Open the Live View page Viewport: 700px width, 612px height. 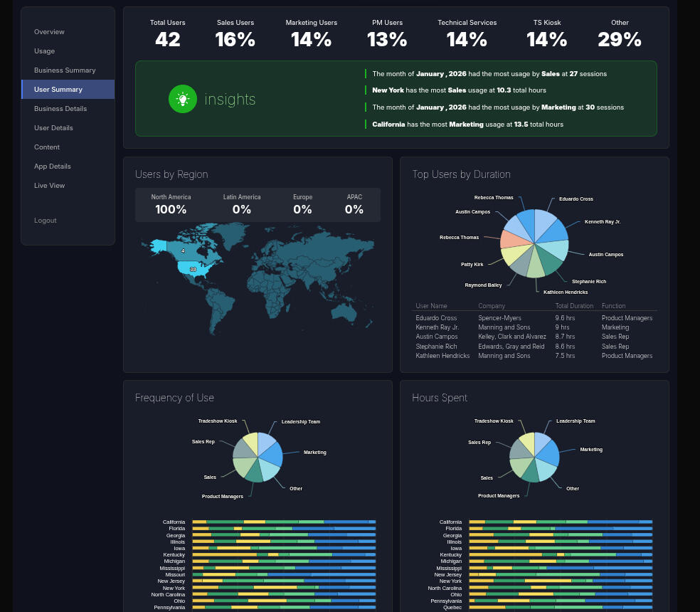click(50, 186)
